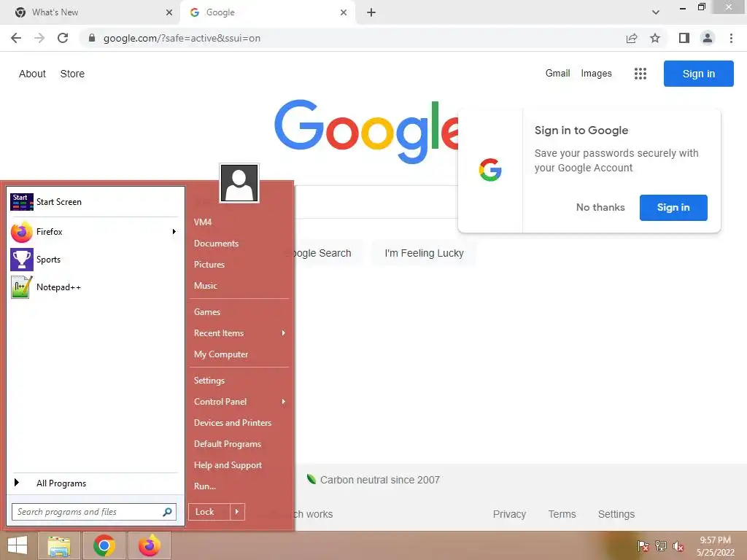Image resolution: width=747 pixels, height=560 pixels.
Task: Open the Images link
Action: (596, 74)
